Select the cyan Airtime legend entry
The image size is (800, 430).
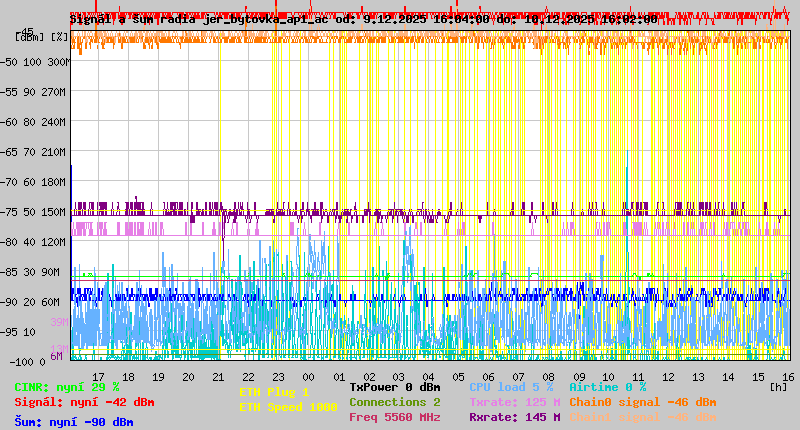coord(607,387)
